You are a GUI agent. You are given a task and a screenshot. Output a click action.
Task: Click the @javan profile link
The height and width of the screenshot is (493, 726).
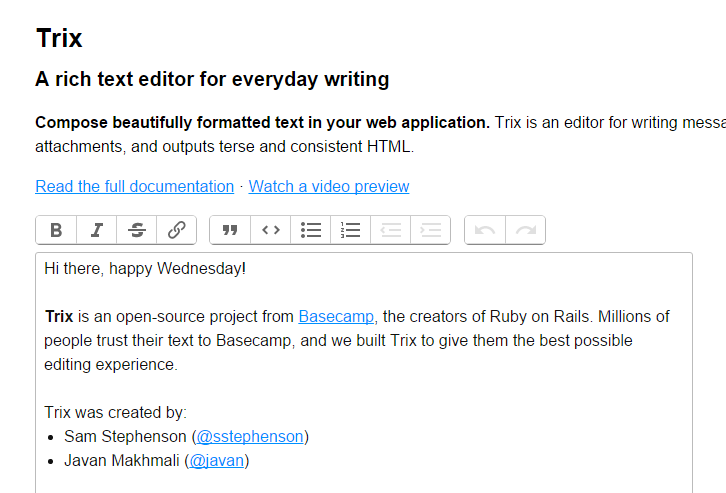click(x=217, y=461)
